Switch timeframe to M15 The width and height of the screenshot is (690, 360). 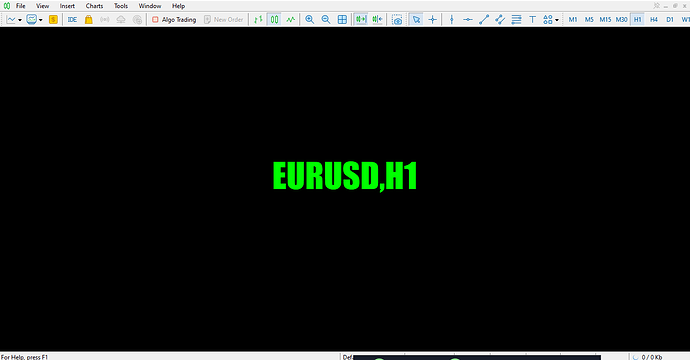coord(605,19)
